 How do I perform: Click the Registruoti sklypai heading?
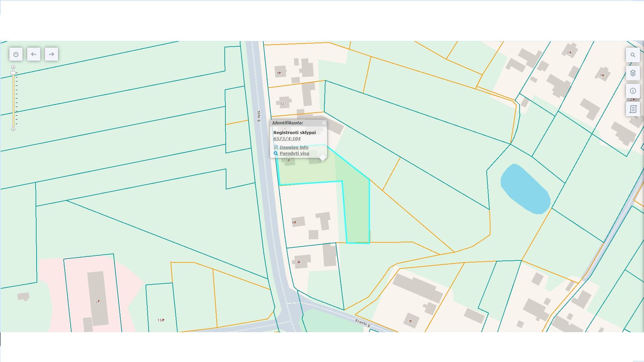click(294, 132)
